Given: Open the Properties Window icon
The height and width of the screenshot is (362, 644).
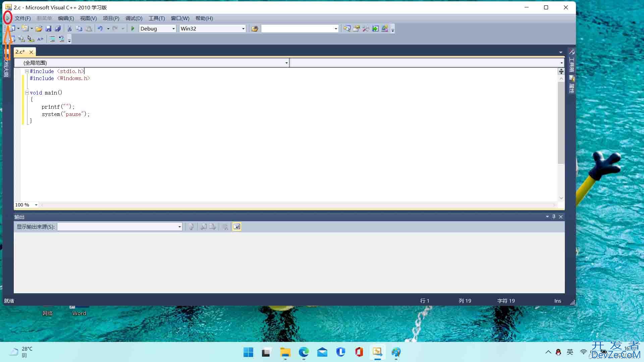Looking at the screenshot, I should click(357, 28).
